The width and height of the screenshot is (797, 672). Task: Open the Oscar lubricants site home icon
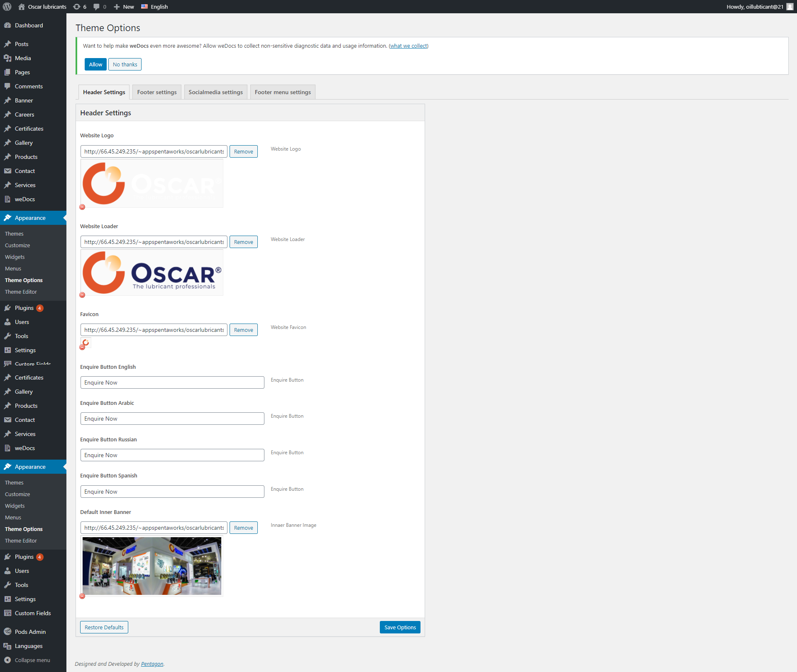click(22, 7)
